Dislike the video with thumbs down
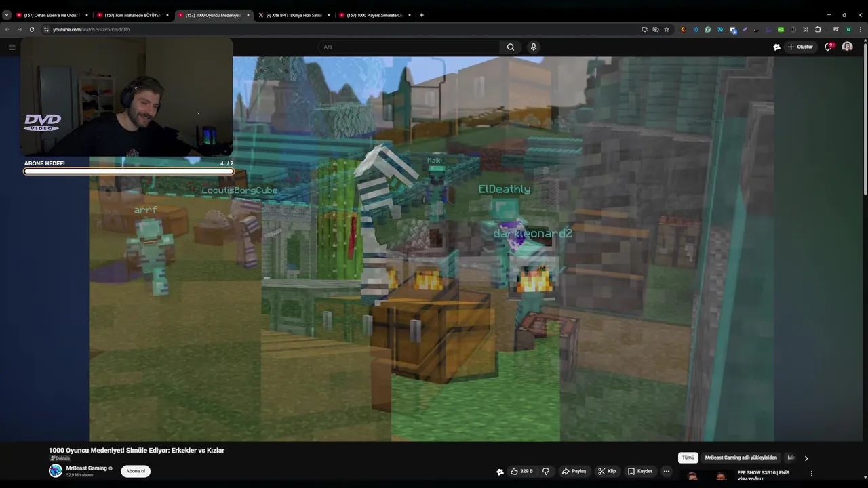 pos(546,471)
